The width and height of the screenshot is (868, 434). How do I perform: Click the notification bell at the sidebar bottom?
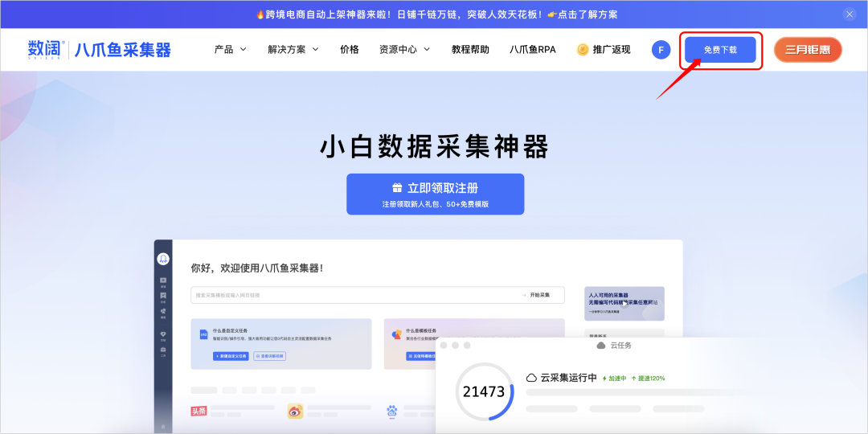click(162, 426)
